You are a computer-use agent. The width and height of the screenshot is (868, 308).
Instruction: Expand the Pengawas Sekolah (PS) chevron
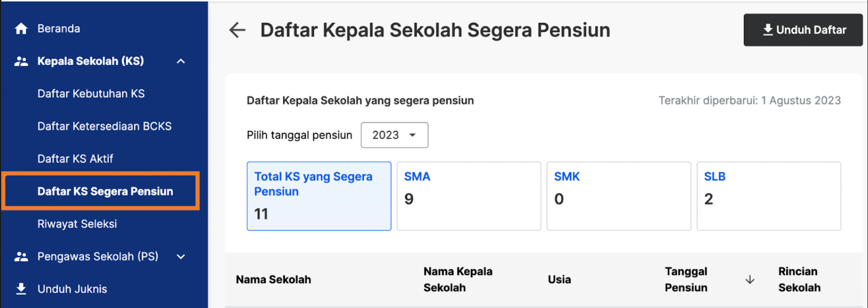181,257
